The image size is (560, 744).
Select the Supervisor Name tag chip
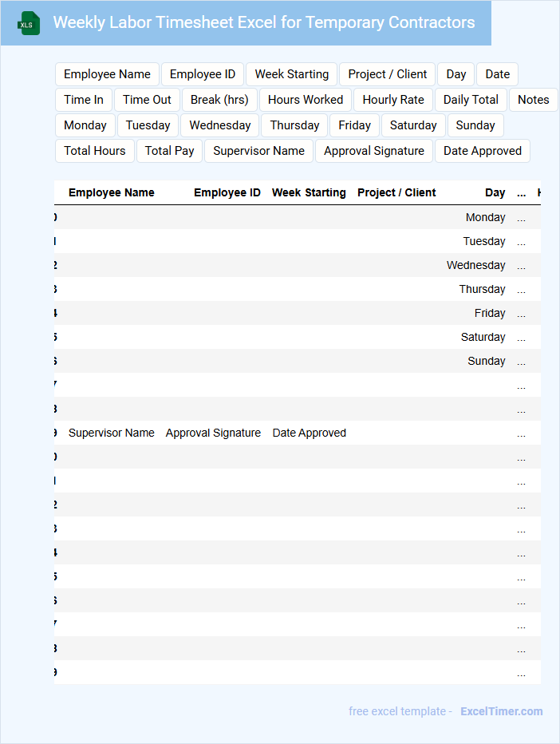point(259,151)
